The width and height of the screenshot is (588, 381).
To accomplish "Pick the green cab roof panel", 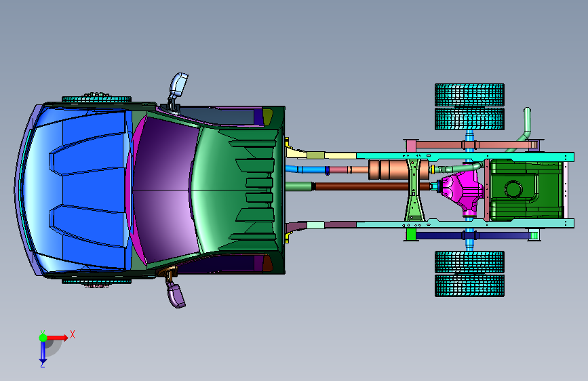I will (x=236, y=189).
